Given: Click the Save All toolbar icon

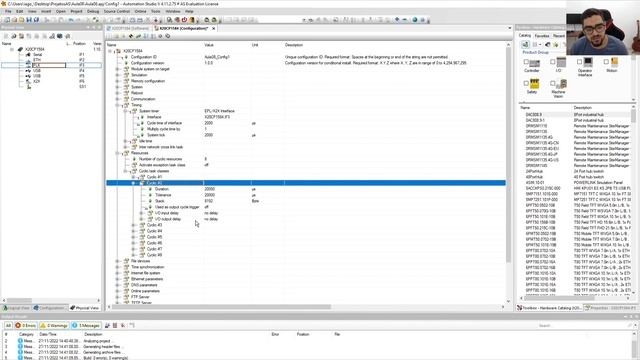Looking at the screenshot, I should pos(36,20).
